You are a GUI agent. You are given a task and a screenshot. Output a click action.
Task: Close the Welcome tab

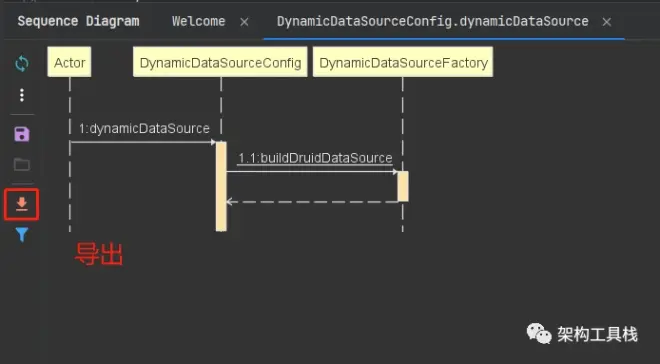(244, 22)
